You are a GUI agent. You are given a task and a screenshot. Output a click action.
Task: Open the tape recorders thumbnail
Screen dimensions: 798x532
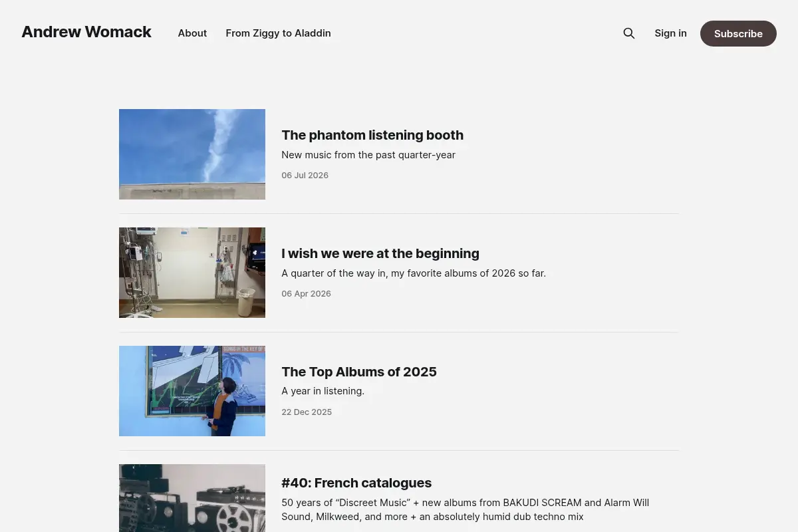coord(192,498)
